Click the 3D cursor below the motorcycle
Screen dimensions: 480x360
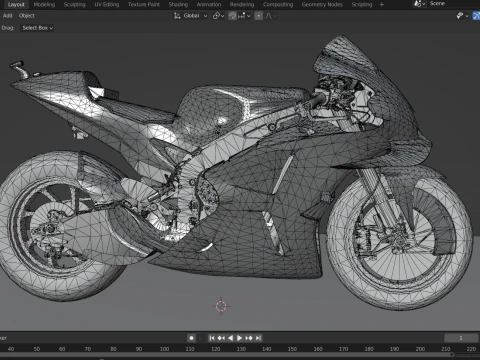[x=221, y=306]
